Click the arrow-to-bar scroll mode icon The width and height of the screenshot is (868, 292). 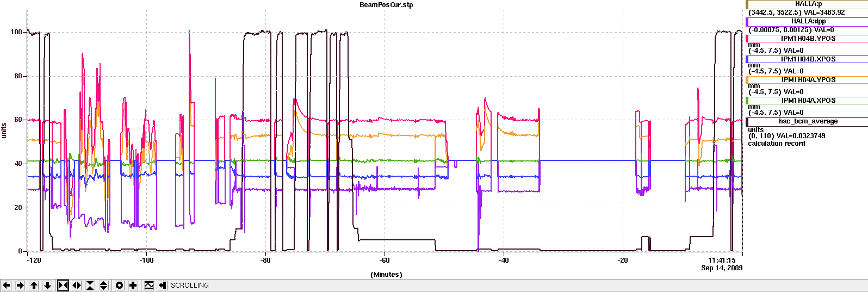pos(163,285)
